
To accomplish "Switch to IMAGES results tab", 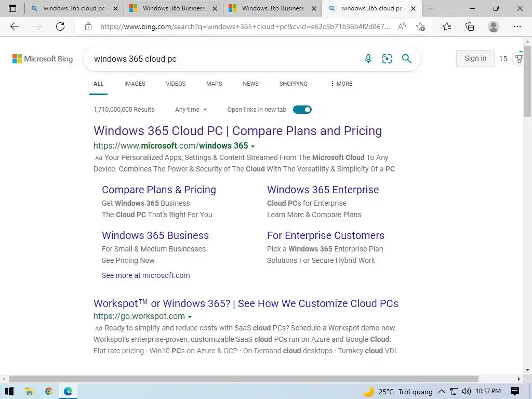I will click(x=135, y=84).
